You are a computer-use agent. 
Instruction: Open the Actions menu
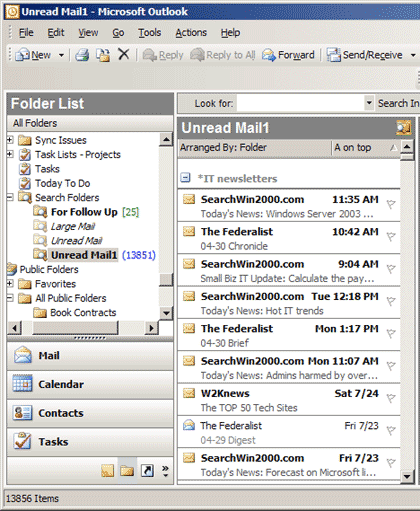point(191,33)
